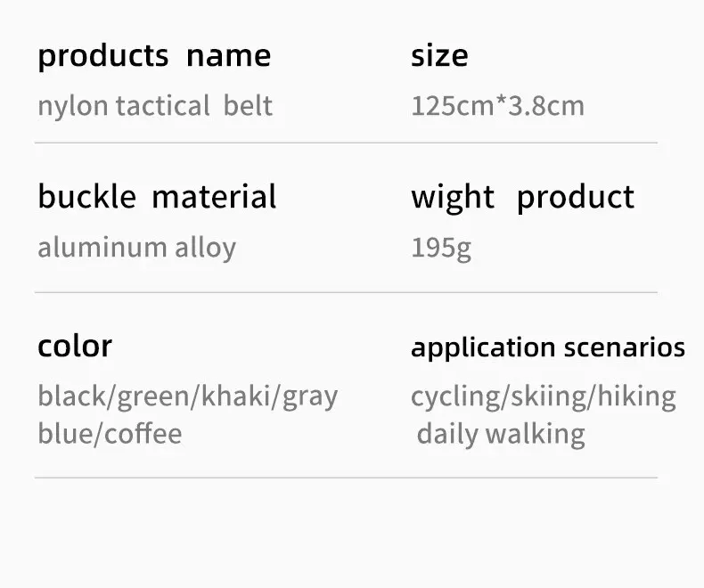Click the "wight product" heading
This screenshot has height=588, width=704.
(x=522, y=197)
